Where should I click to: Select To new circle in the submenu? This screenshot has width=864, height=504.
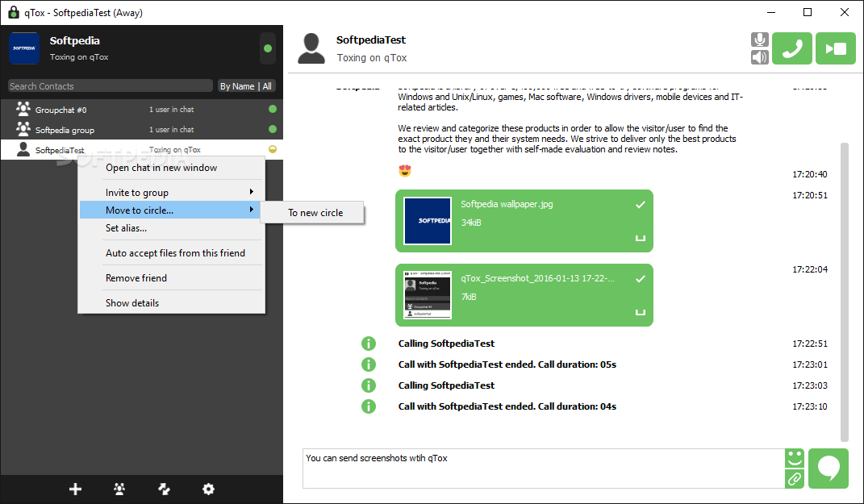point(312,213)
